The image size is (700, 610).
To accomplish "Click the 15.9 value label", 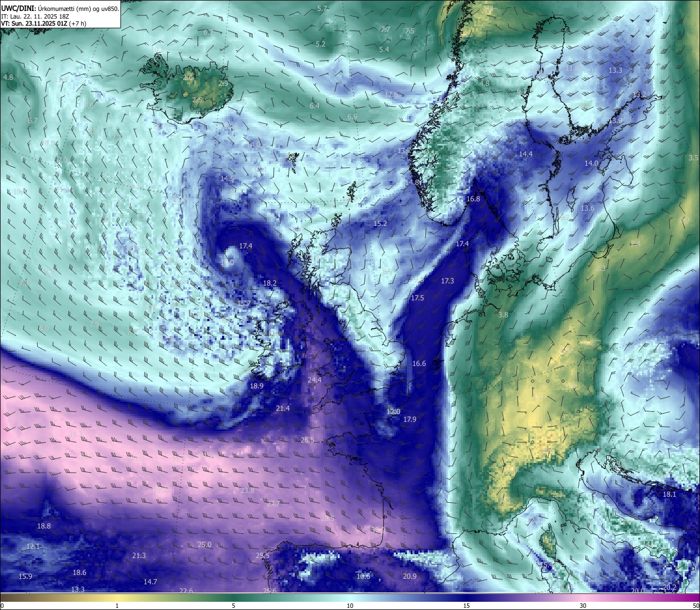I will click(x=25, y=576).
